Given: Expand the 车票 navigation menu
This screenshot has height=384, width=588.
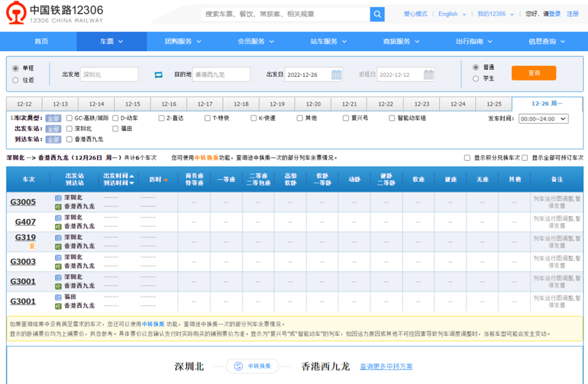Looking at the screenshot, I should coord(111,41).
